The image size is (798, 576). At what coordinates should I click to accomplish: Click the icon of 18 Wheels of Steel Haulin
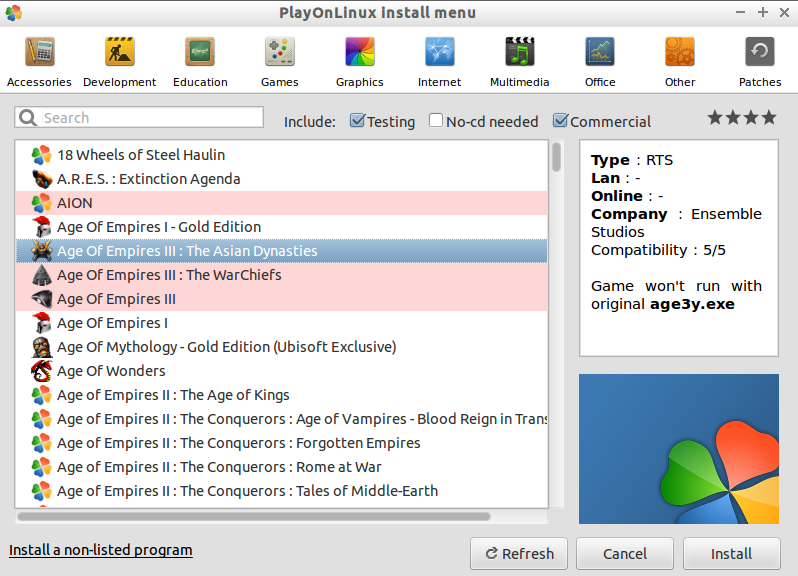(42, 155)
